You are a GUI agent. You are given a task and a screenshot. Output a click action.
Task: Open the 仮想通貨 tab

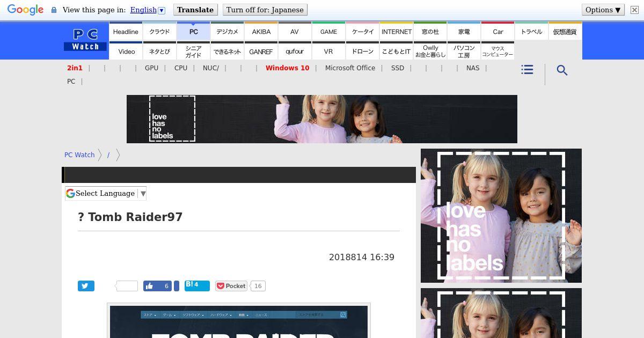coord(565,32)
